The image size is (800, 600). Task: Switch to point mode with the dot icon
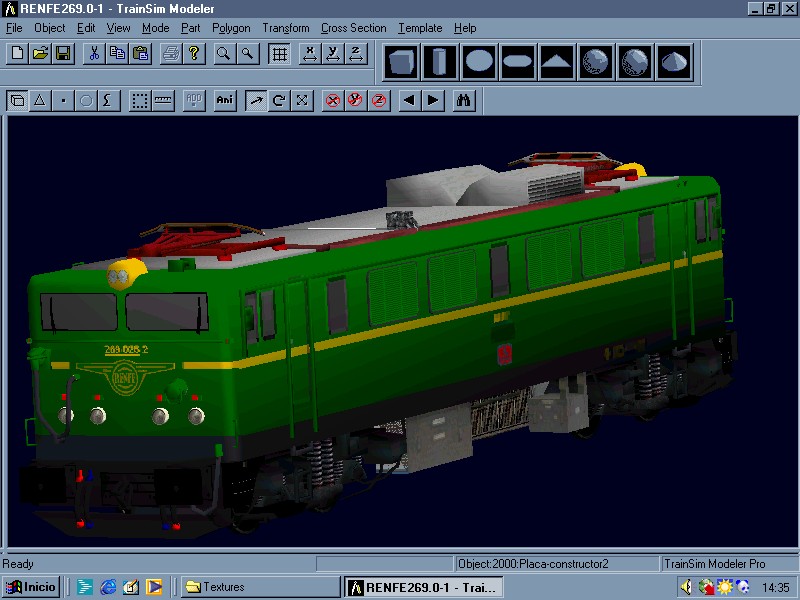(x=63, y=100)
